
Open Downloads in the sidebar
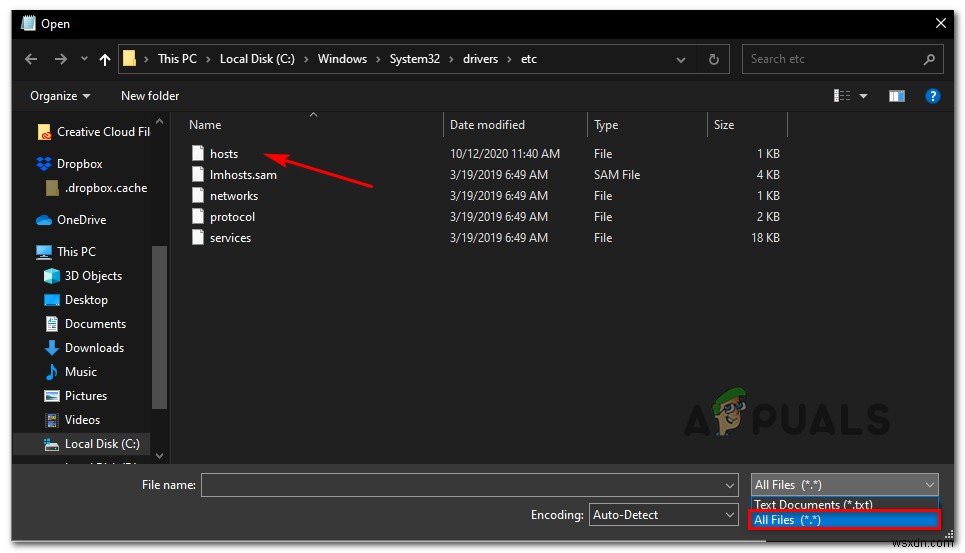tap(84, 348)
